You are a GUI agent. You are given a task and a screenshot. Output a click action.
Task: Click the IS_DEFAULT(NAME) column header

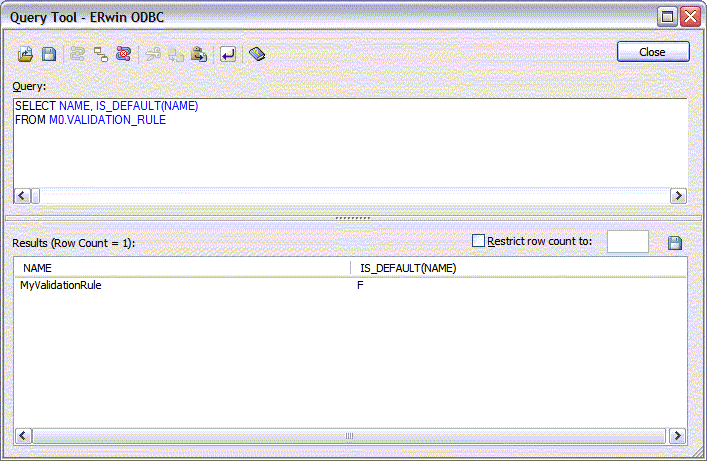click(x=519, y=268)
